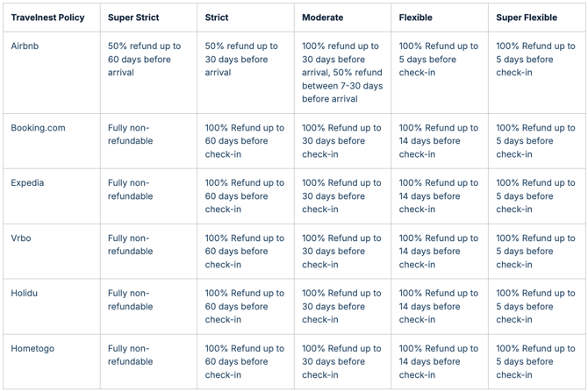This screenshot has height=391, width=588.
Task: Click the Holidu row label
Action: click(x=25, y=294)
